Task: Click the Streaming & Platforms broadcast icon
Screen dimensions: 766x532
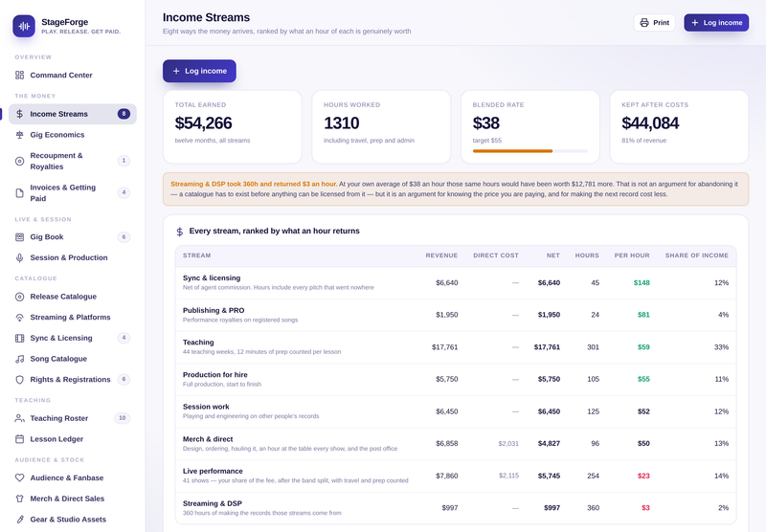Action: point(19,318)
